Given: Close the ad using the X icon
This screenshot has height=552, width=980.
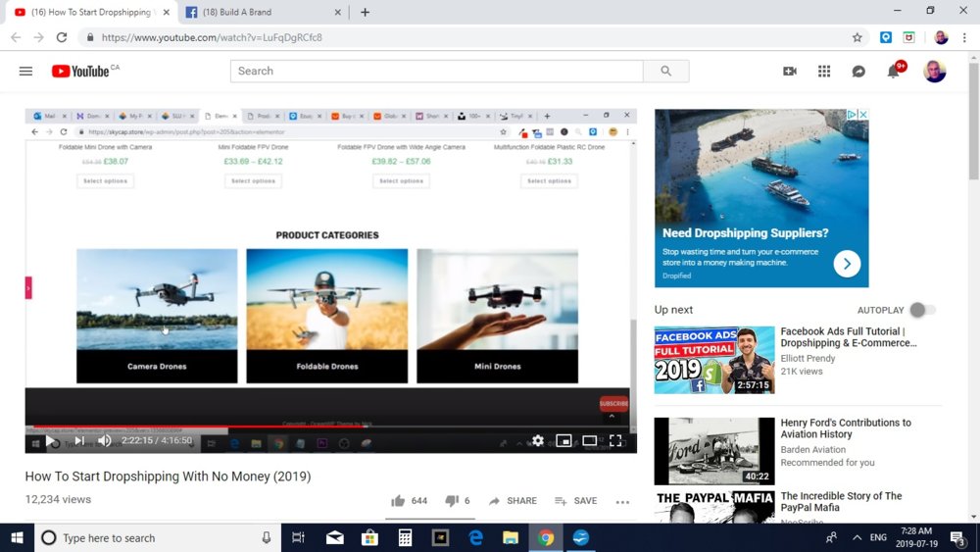Looking at the screenshot, I should (863, 115).
